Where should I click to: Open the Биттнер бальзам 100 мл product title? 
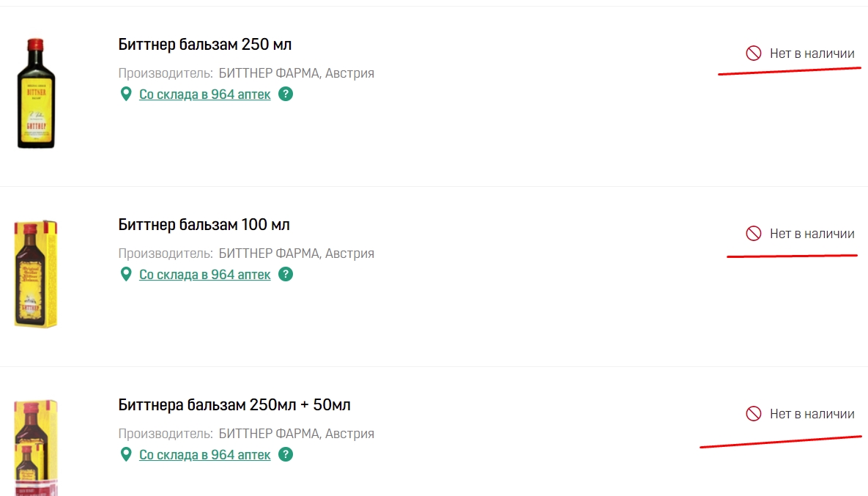[204, 224]
